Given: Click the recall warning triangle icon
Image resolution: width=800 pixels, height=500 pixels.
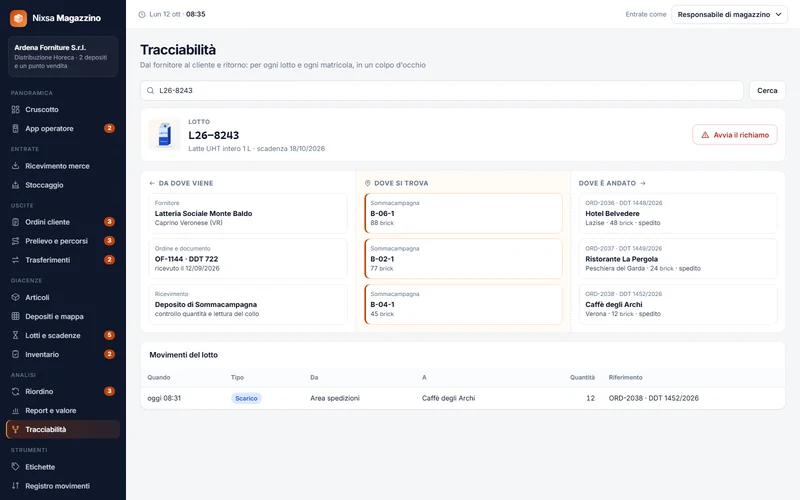Looking at the screenshot, I should [705, 135].
